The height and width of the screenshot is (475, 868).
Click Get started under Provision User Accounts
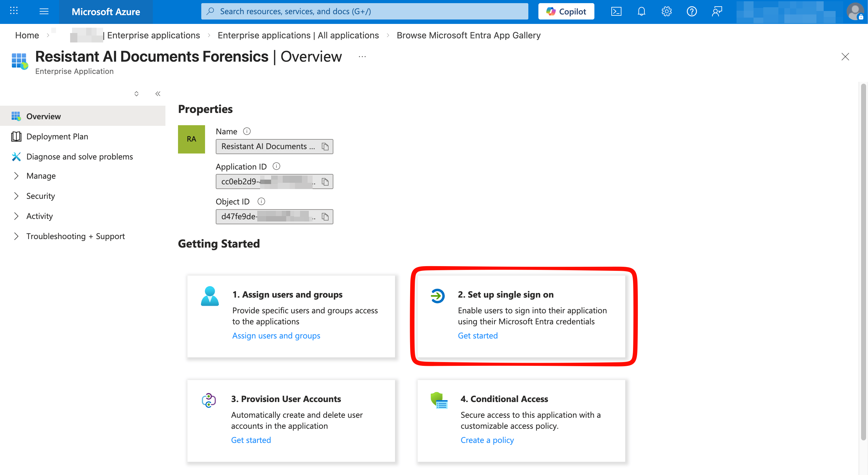click(251, 440)
